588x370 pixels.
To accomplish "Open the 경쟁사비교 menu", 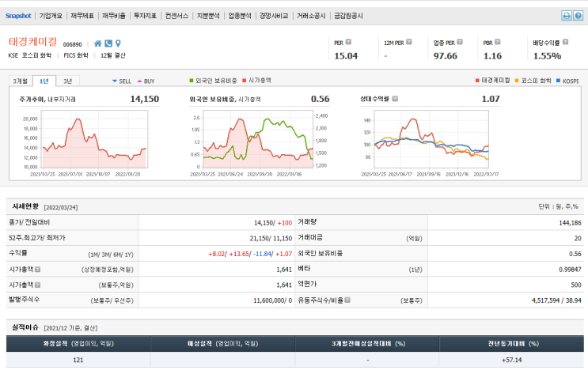I will coord(274,16).
